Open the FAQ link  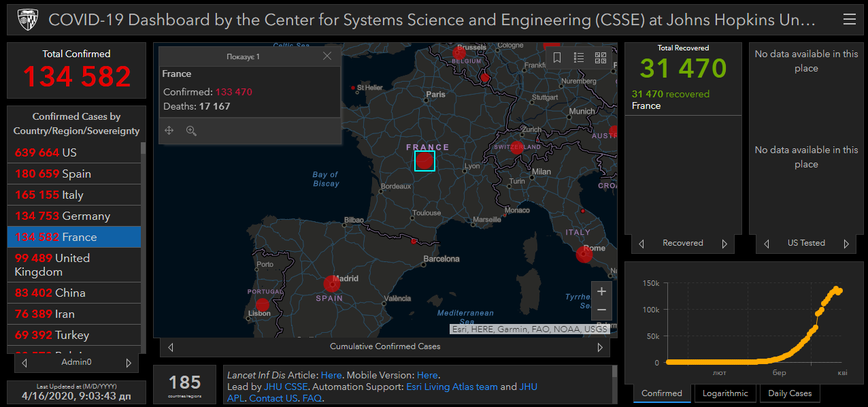312,398
